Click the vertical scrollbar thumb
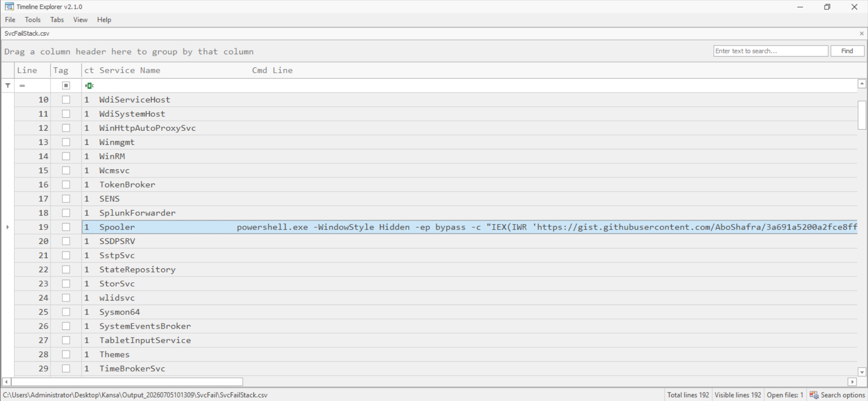The image size is (868, 401). (862, 115)
